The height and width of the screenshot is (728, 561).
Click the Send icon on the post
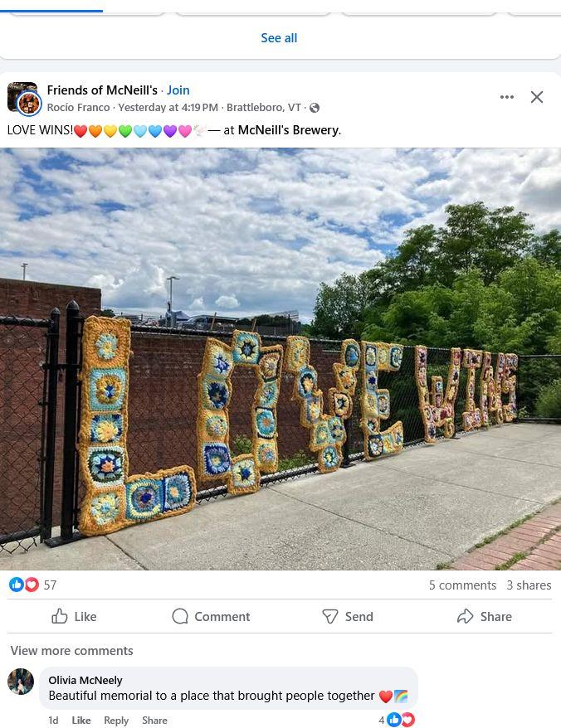[330, 616]
